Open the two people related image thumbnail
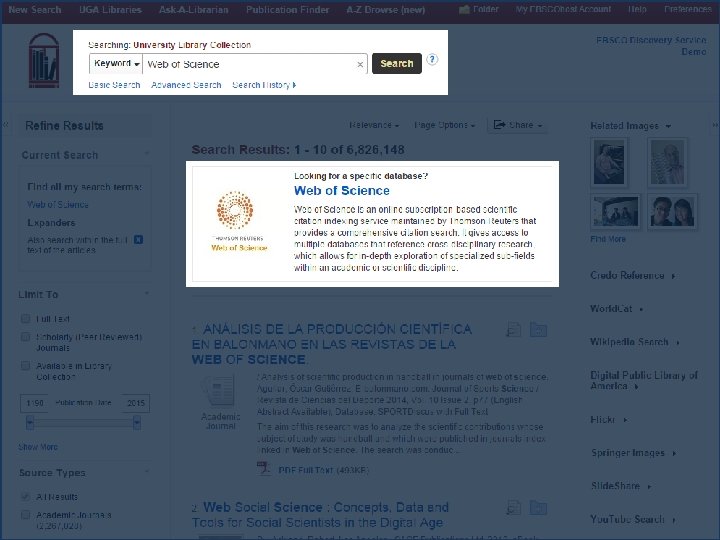This screenshot has width=720, height=540. coord(672,211)
